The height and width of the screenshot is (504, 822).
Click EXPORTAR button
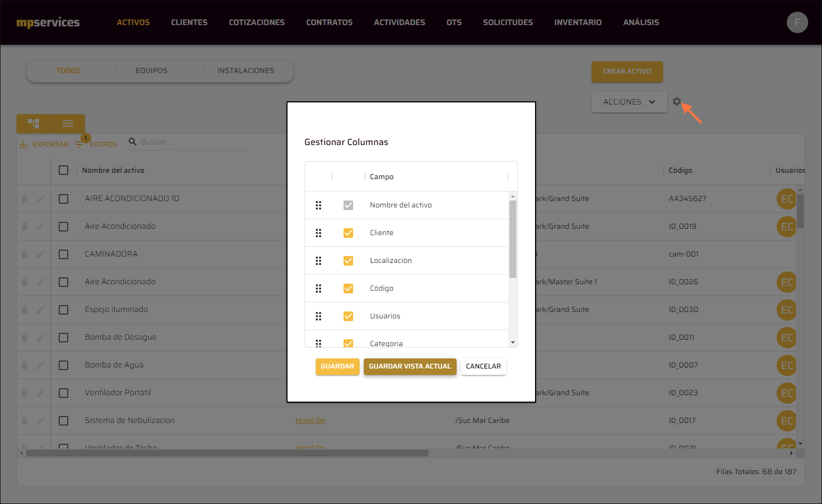coord(44,144)
